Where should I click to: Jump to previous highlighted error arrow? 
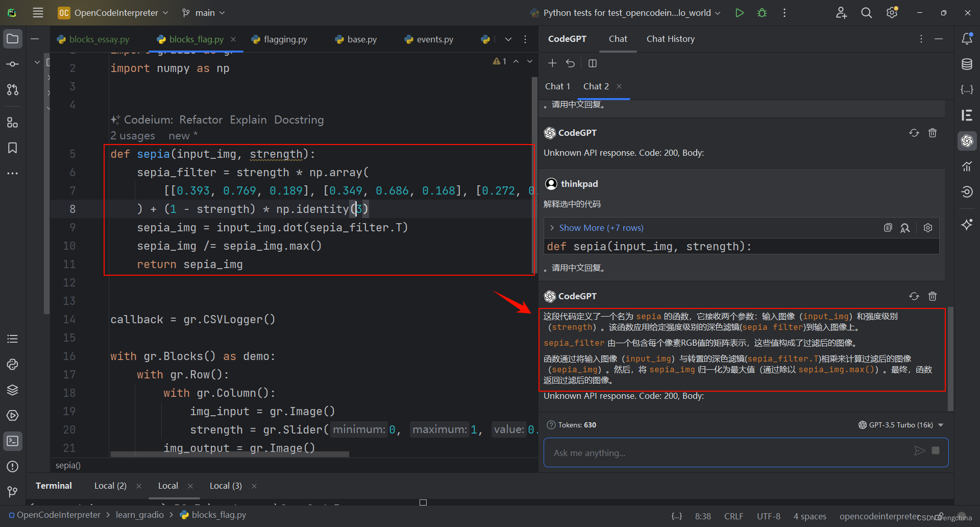coord(516,61)
